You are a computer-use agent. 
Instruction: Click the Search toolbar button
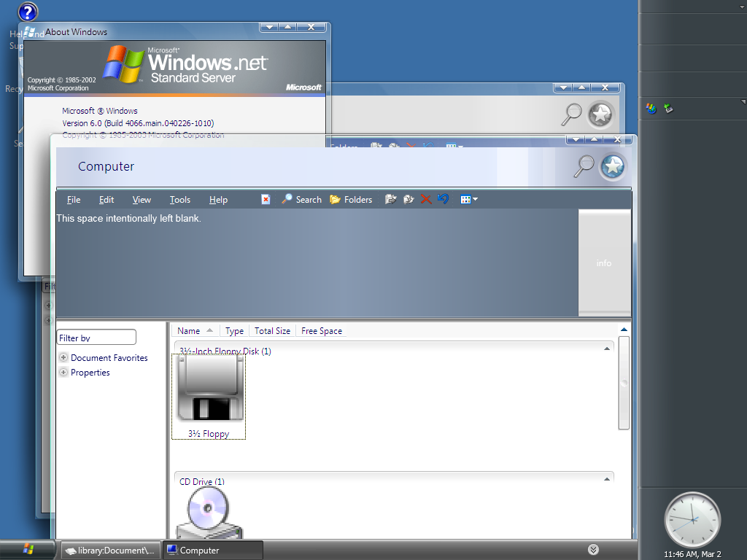[x=301, y=199]
